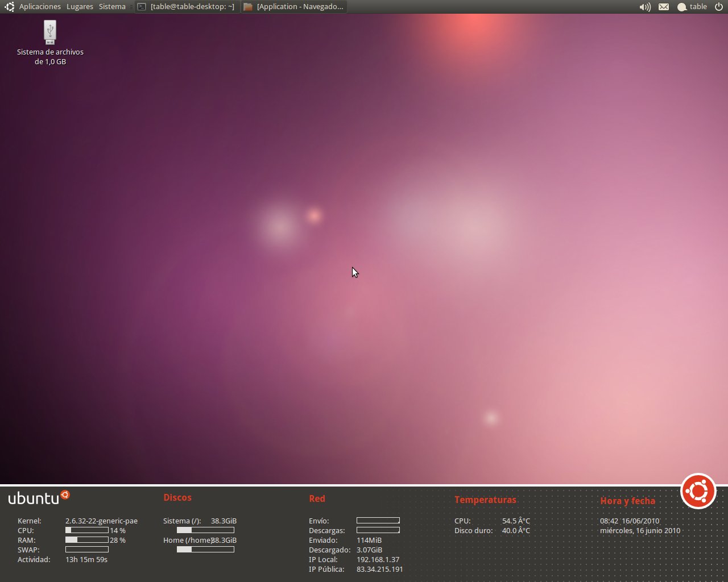Open the volume control speaker icon
Image resolution: width=728 pixels, height=582 pixels.
[645, 7]
